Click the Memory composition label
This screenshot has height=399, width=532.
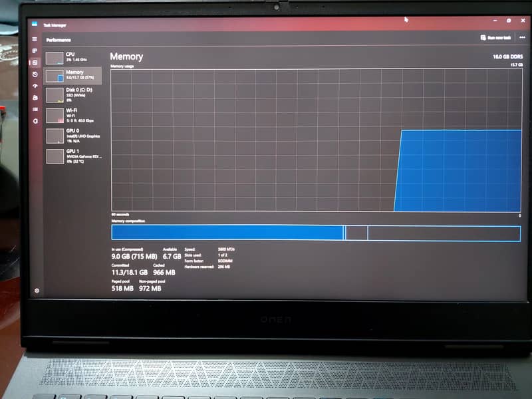[x=128, y=221]
